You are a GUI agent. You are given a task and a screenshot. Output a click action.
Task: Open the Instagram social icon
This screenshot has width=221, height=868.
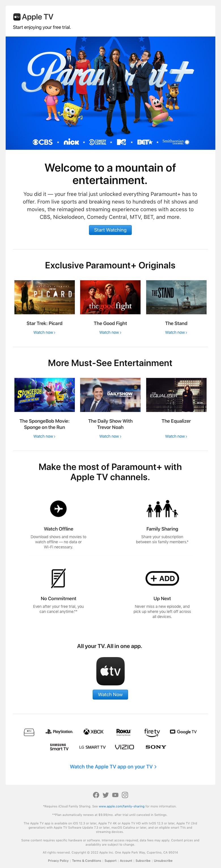(125, 795)
